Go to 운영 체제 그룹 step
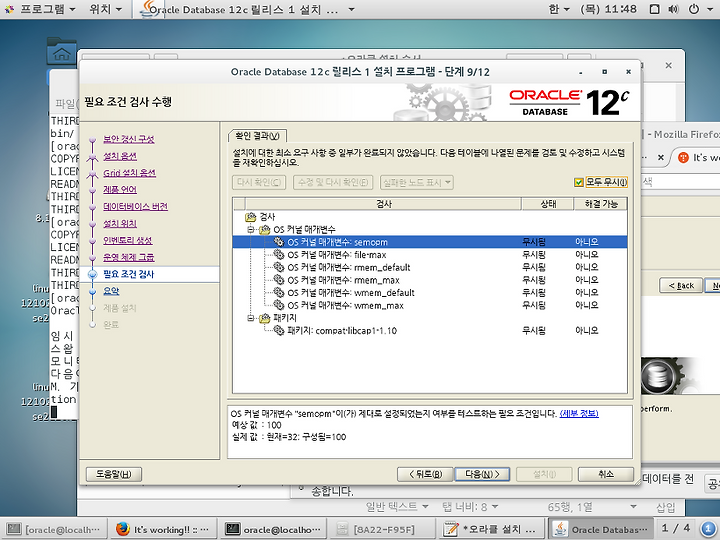Screen dimensions: 720x540 [x=129, y=257]
